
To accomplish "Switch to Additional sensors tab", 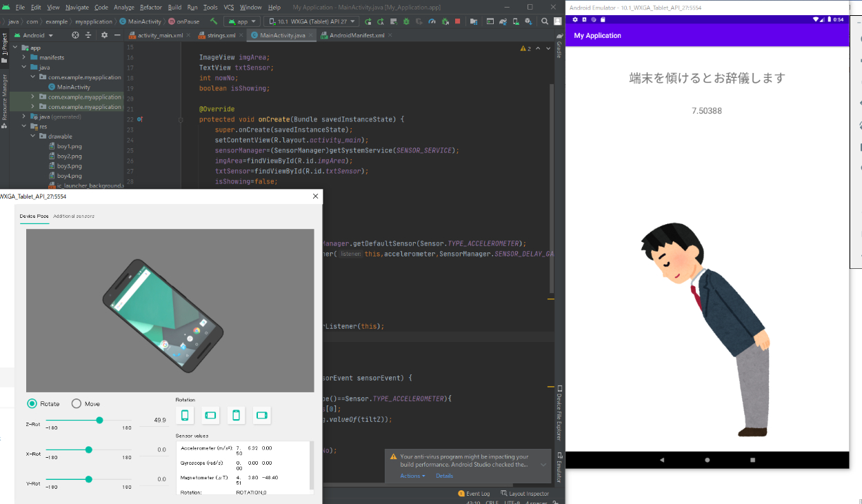I will click(x=74, y=216).
